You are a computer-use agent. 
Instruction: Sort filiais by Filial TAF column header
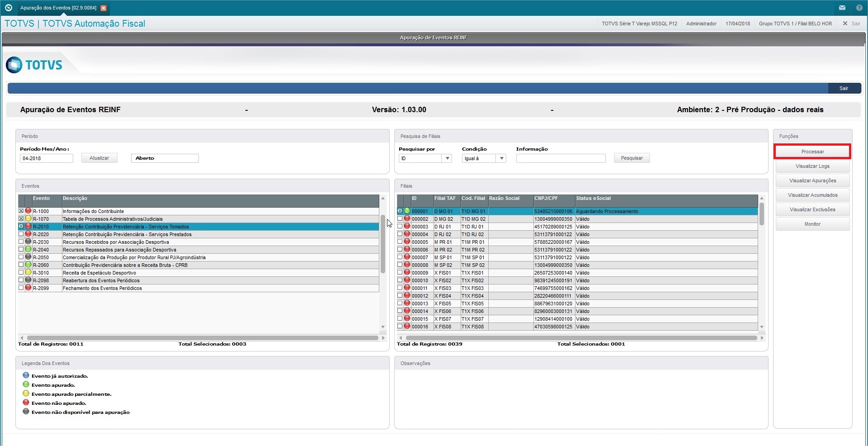(x=447, y=201)
